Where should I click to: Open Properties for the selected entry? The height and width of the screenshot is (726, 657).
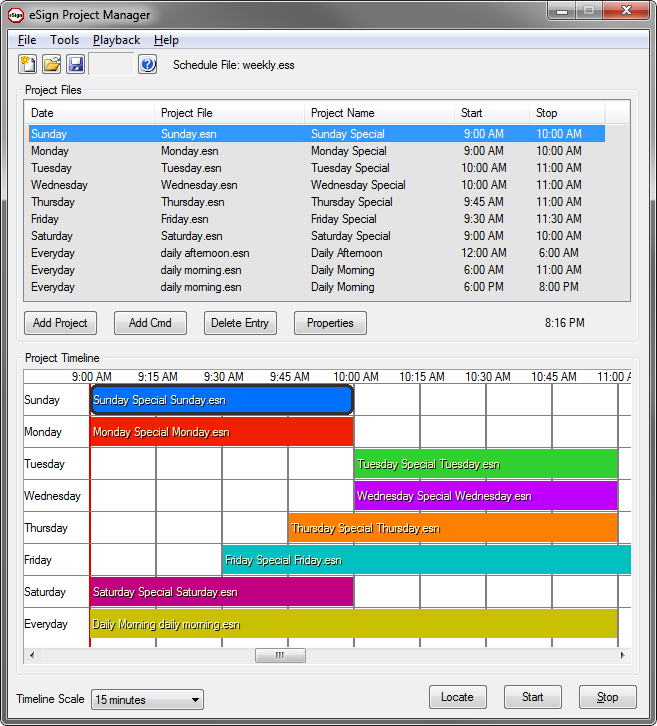(x=330, y=323)
